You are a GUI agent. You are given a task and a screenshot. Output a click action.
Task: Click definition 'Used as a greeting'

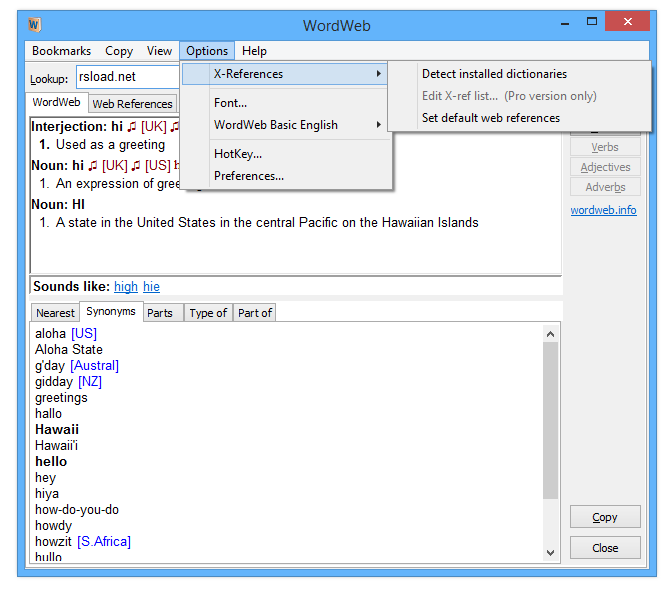click(110, 145)
